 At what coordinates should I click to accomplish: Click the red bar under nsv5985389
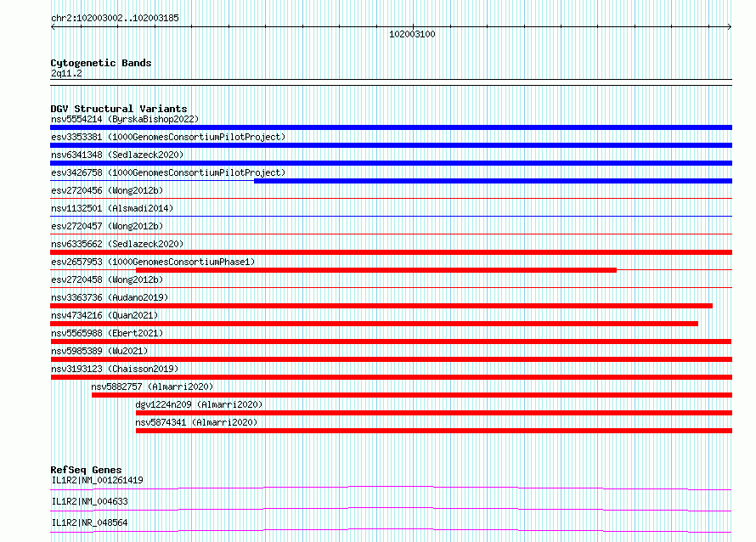(391, 359)
